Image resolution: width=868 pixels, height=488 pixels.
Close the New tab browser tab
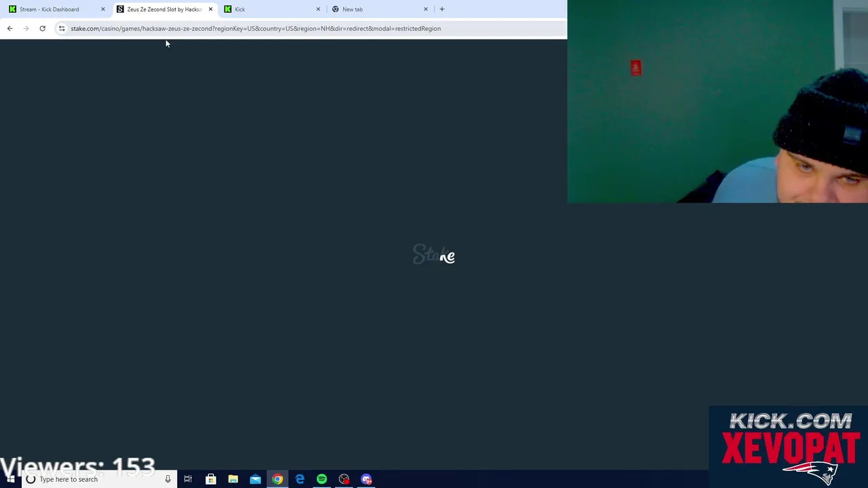(x=426, y=9)
